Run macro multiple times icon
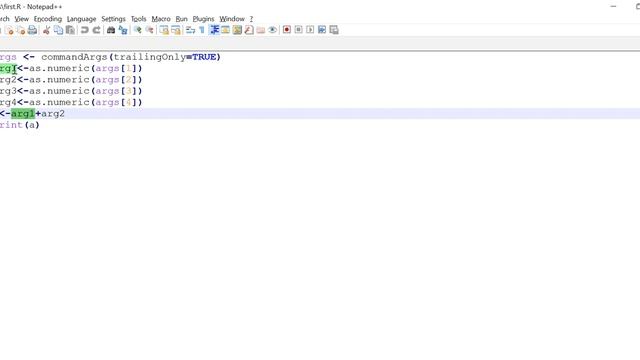This screenshot has width=640, height=360. 322,30
